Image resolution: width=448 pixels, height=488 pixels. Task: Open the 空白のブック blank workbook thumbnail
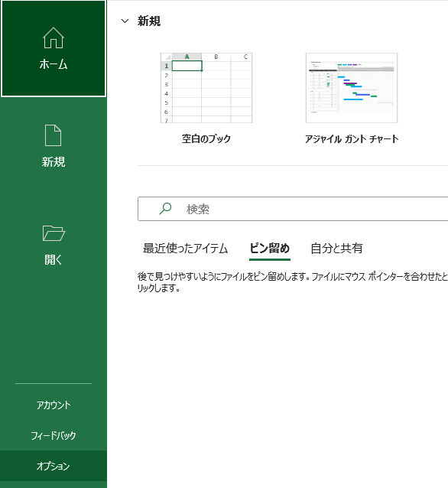[x=206, y=88]
